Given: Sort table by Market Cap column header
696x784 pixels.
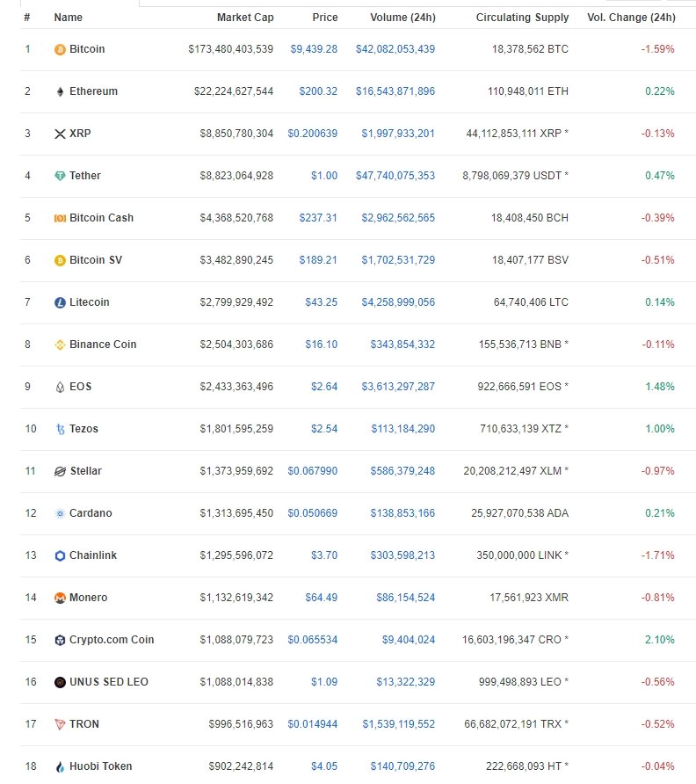Looking at the screenshot, I should click(245, 18).
